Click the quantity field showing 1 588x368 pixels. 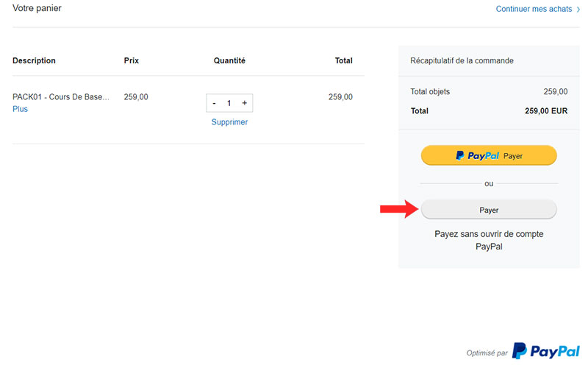point(229,103)
